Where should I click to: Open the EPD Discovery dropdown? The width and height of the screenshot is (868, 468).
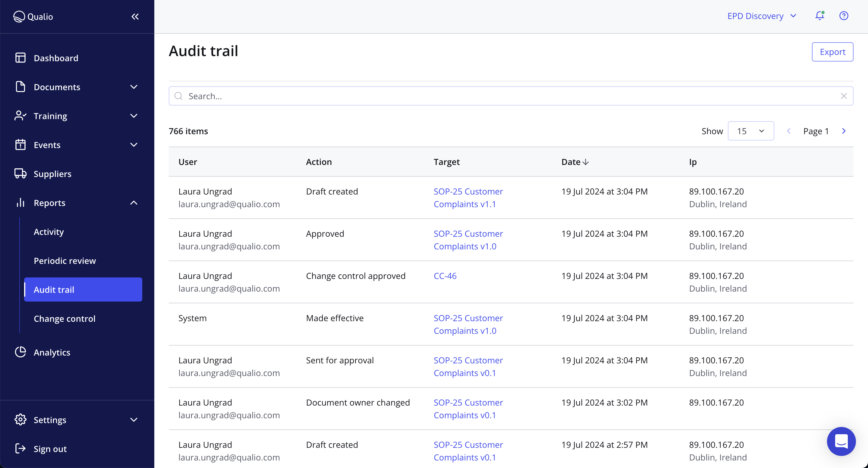point(762,16)
